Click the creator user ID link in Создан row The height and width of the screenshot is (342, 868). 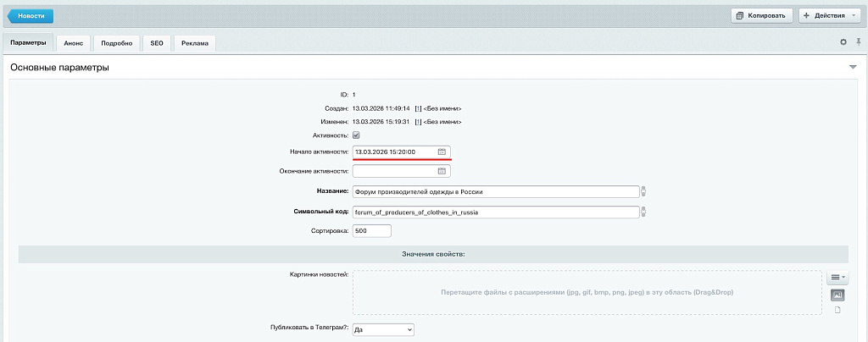(x=418, y=108)
